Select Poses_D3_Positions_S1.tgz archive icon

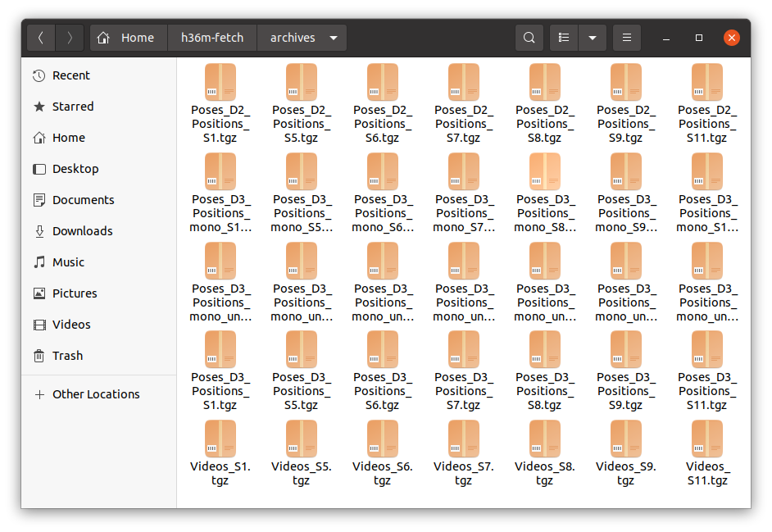tap(220, 349)
